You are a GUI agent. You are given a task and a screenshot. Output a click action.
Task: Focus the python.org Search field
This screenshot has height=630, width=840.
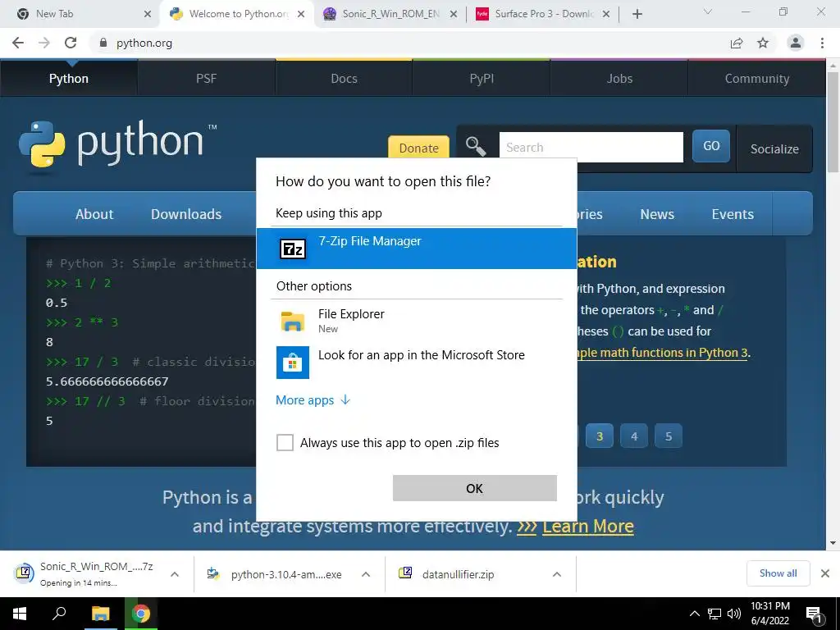point(591,147)
